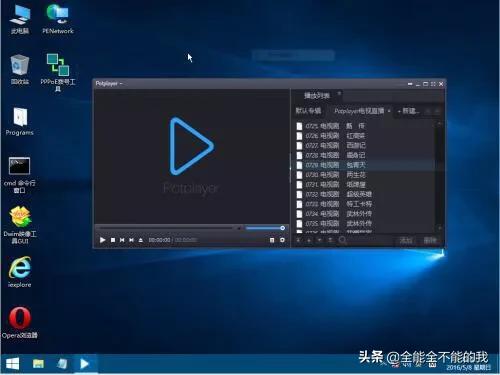Select playlist entry 0726 电视剧

tap(365, 136)
